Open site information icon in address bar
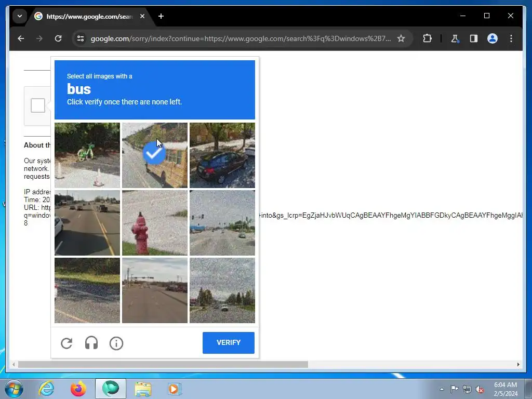The image size is (532, 399). tap(81, 38)
